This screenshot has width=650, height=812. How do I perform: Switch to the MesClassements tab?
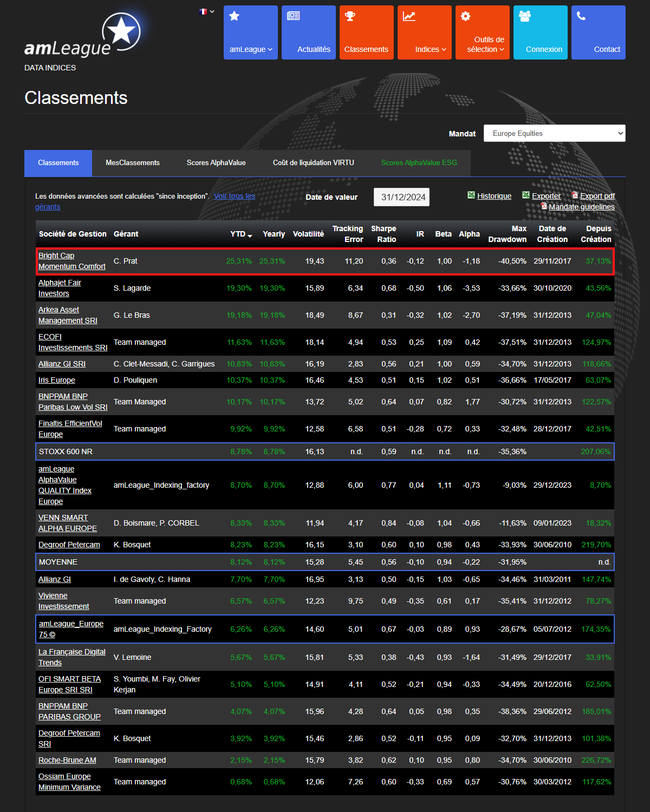coord(133,163)
